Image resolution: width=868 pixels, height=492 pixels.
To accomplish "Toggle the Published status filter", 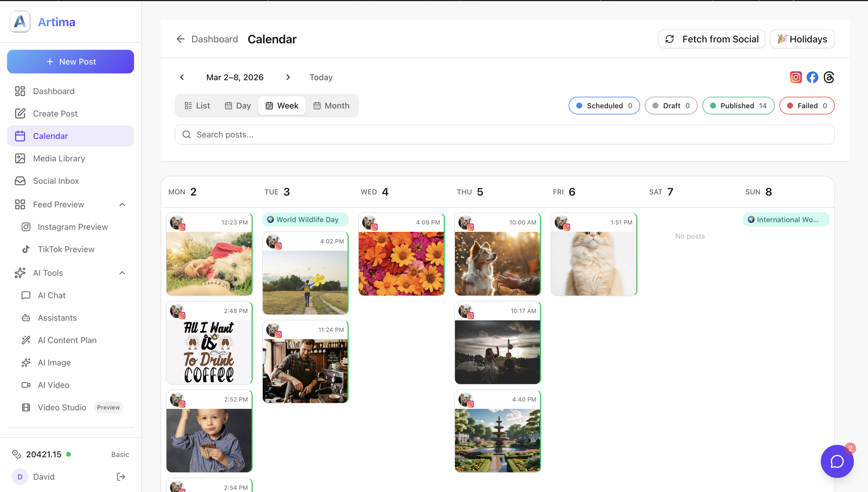I will pos(738,106).
